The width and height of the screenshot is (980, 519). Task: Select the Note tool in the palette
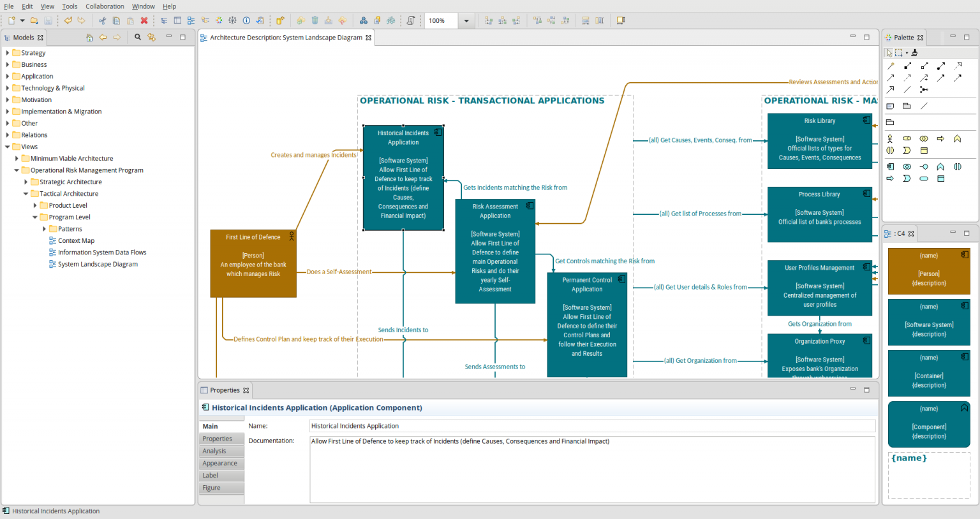click(x=890, y=106)
